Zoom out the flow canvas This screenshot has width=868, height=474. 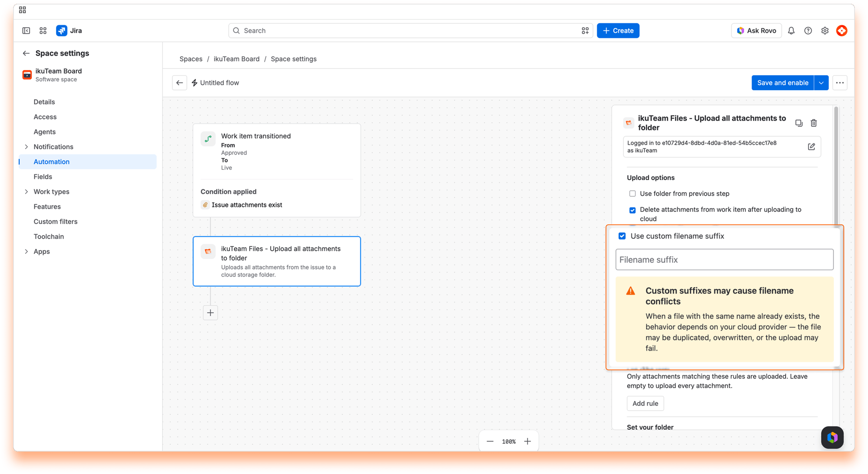tap(490, 441)
